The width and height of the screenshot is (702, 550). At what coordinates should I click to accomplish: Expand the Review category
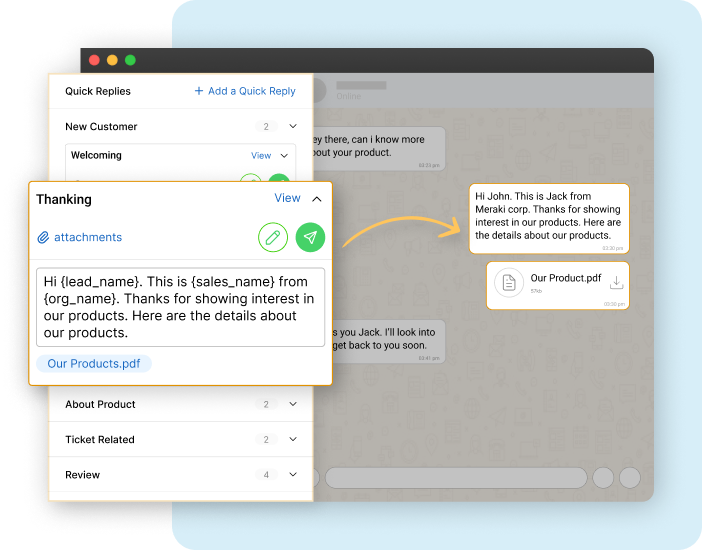pos(293,474)
